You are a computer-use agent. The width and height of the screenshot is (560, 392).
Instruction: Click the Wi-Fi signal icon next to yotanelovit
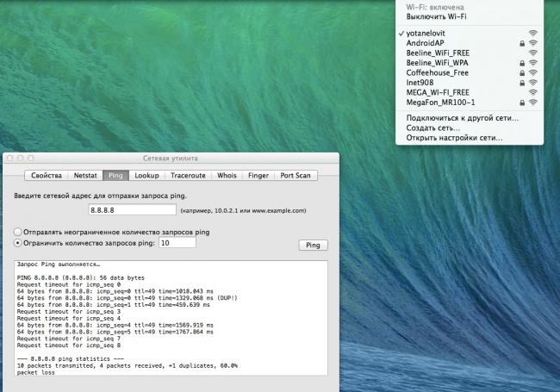coord(533,32)
